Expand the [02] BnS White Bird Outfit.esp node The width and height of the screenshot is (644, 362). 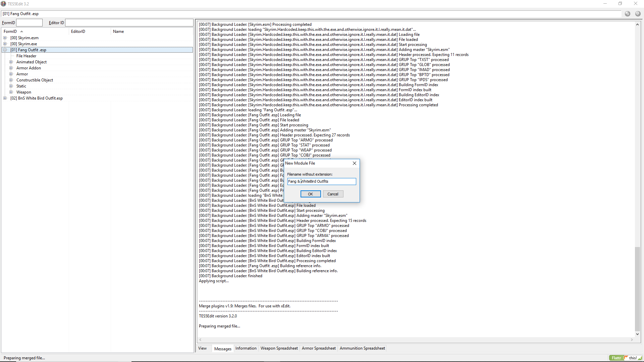pos(5,98)
